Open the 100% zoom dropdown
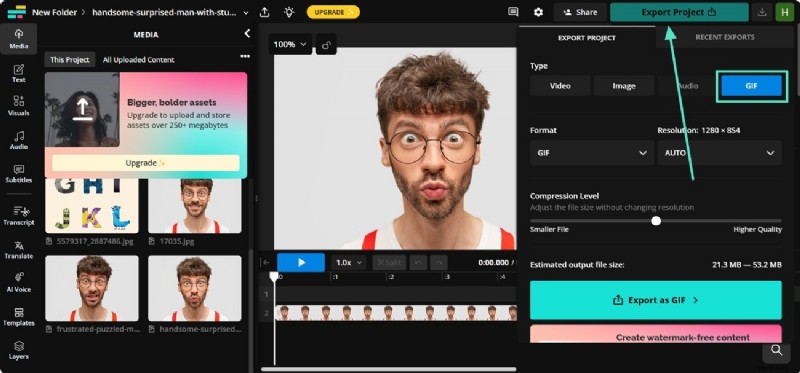The image size is (800, 373). (290, 44)
